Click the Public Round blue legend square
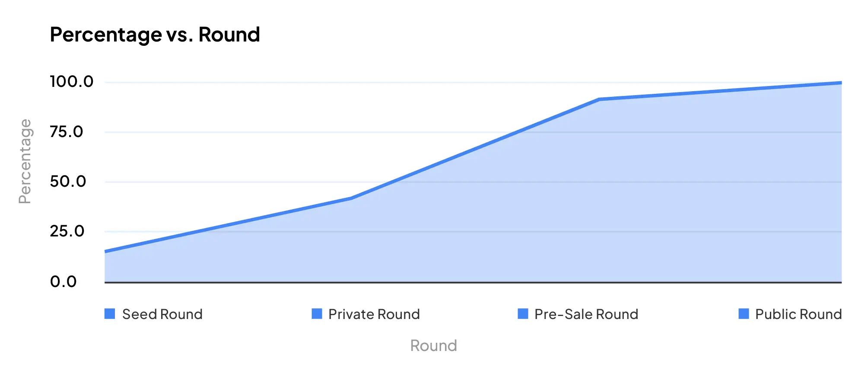The image size is (868, 370). [744, 314]
